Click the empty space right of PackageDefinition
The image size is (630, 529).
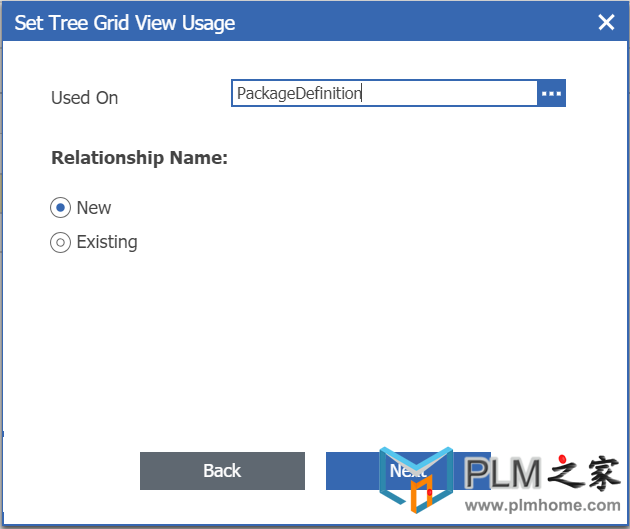tap(449, 93)
